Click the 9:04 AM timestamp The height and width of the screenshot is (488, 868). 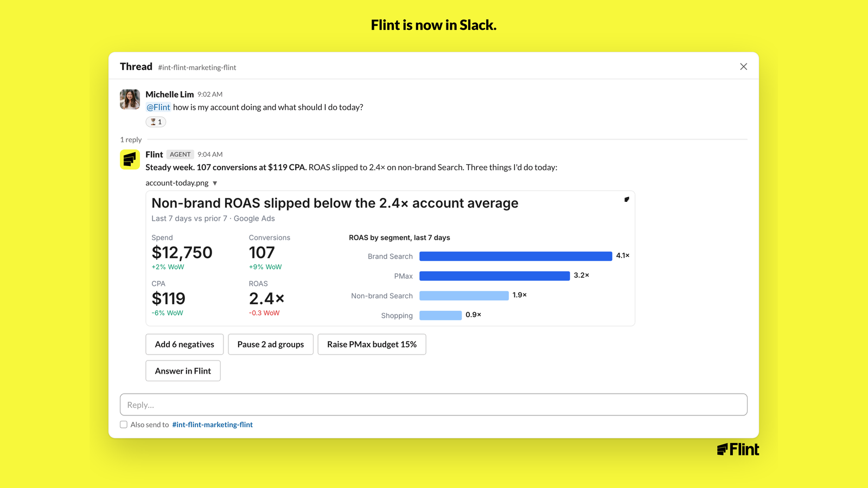point(210,155)
